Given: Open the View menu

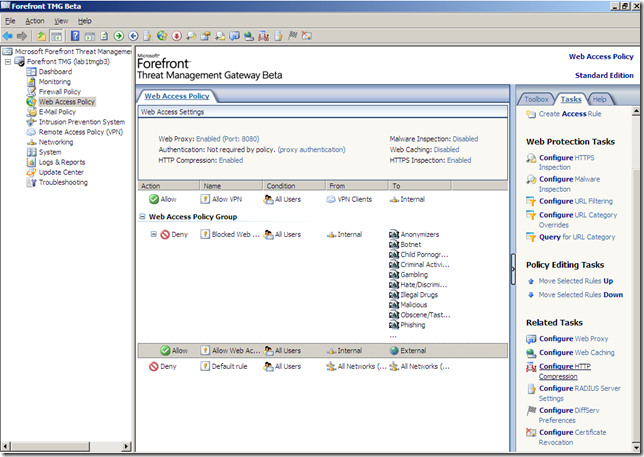Looking at the screenshot, I should tap(61, 21).
